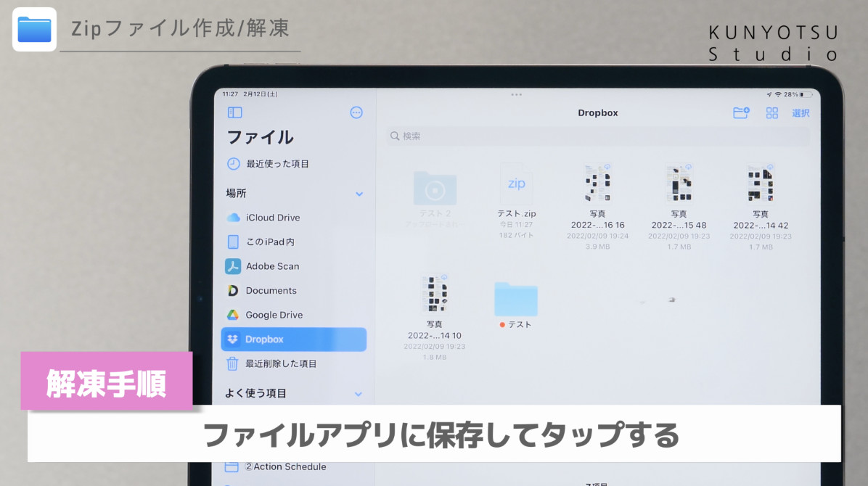Open the blue テスト folder
Viewport: 868px width, 486px height.
(516, 300)
